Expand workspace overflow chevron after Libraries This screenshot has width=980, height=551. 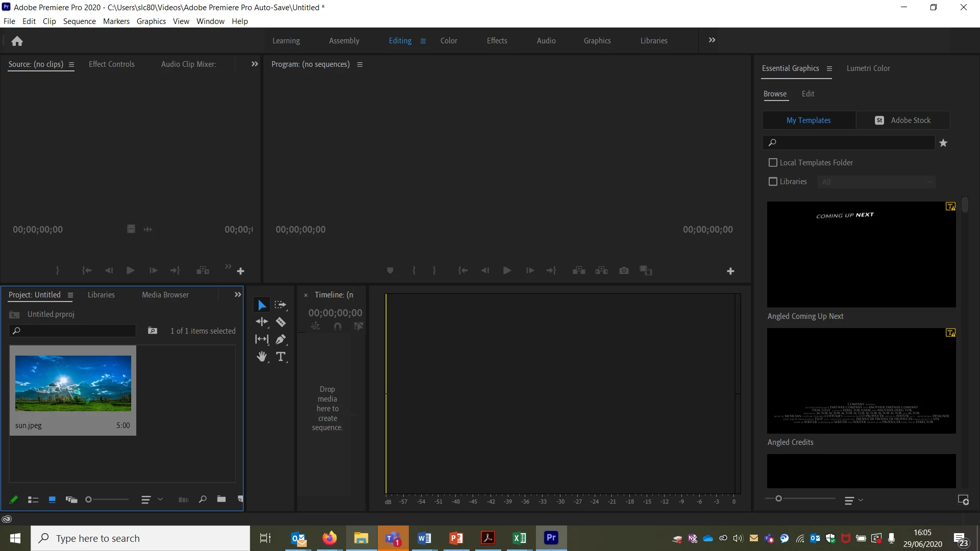pyautogui.click(x=712, y=40)
